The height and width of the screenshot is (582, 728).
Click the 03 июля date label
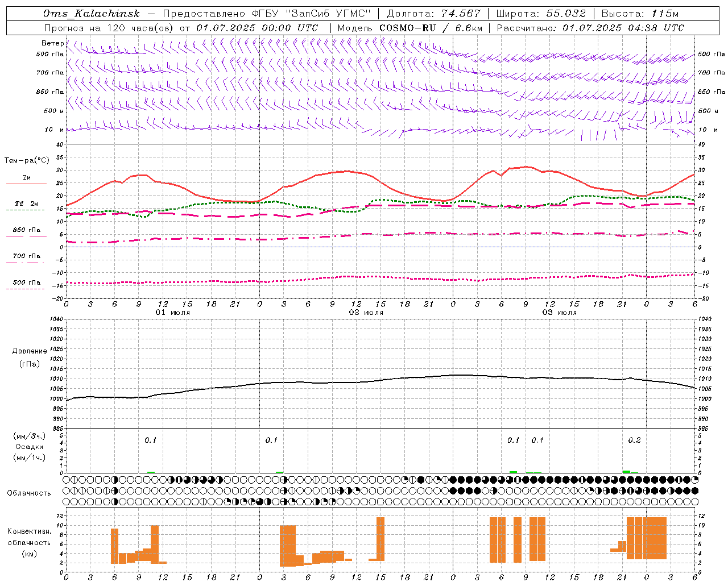click(560, 313)
